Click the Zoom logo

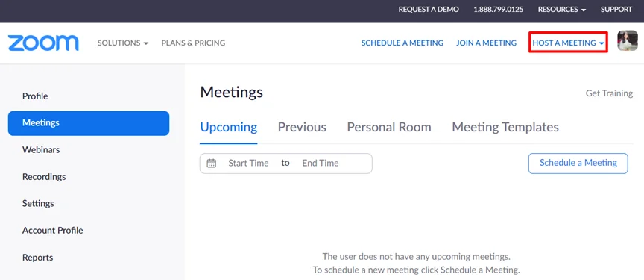pos(43,43)
